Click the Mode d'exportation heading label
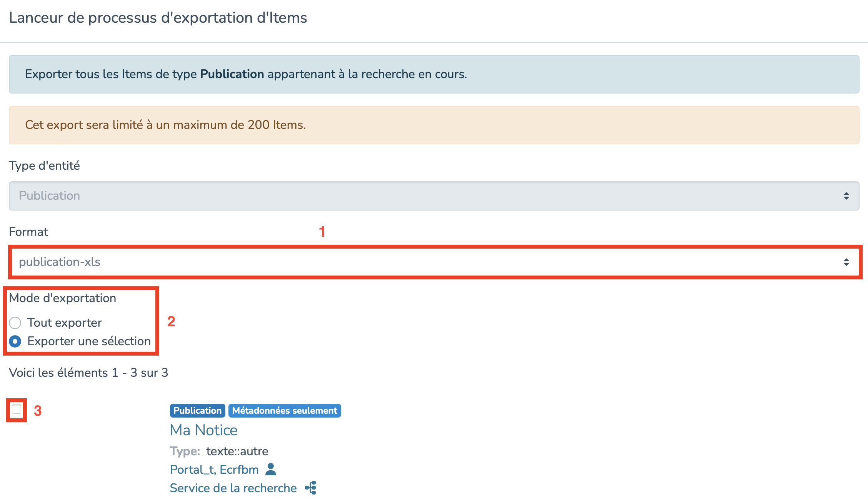The height and width of the screenshot is (503, 868). point(63,298)
